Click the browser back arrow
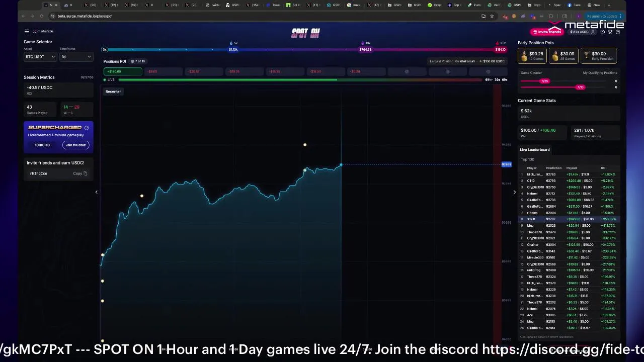This screenshot has height=362, width=644. pyautogui.click(x=24, y=16)
